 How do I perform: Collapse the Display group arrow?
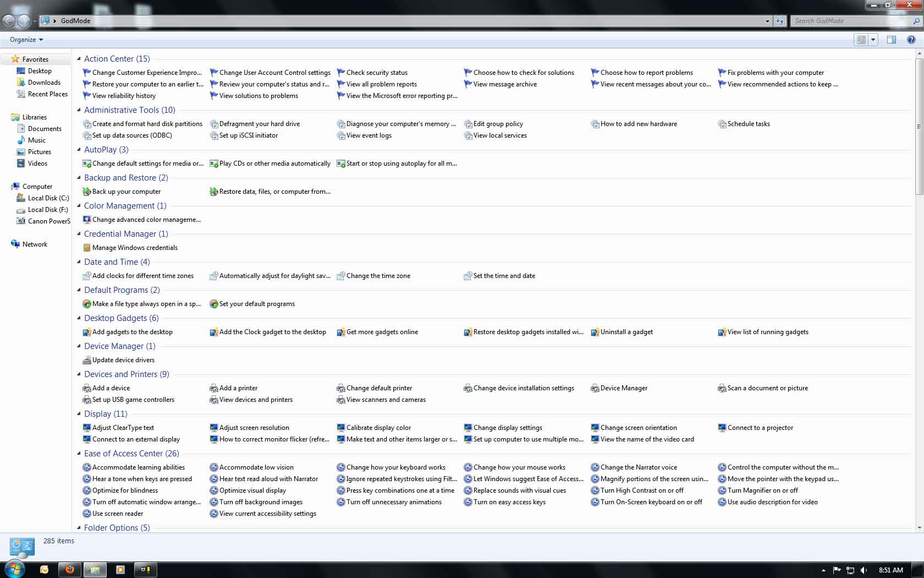pos(79,414)
